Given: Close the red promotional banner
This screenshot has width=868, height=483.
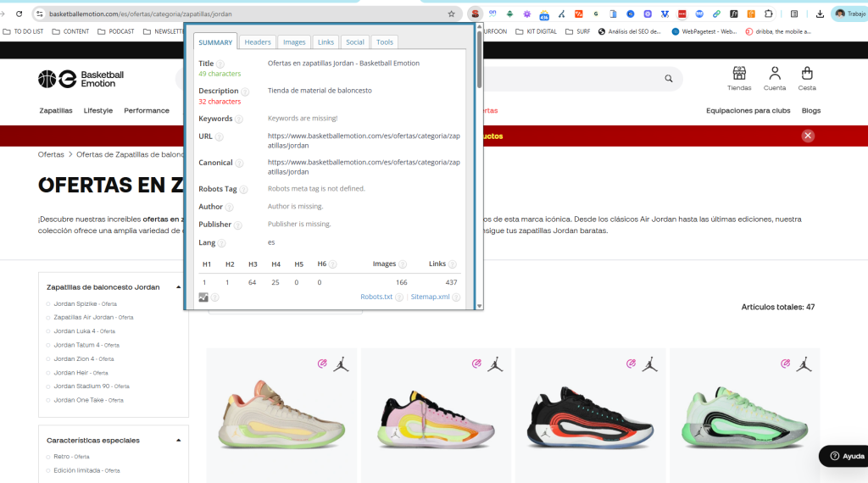Looking at the screenshot, I should [x=808, y=136].
